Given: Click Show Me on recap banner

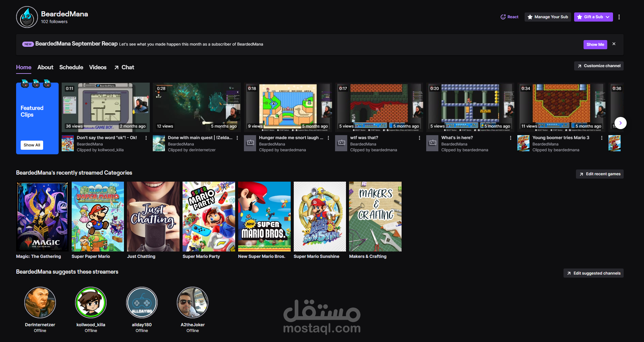Looking at the screenshot, I should tap(595, 45).
